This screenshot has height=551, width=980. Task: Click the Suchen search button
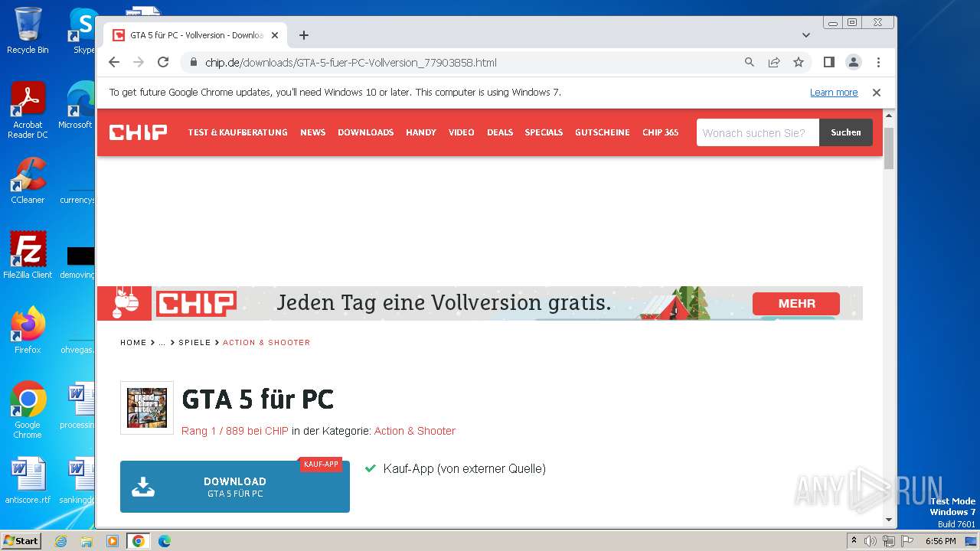(846, 132)
